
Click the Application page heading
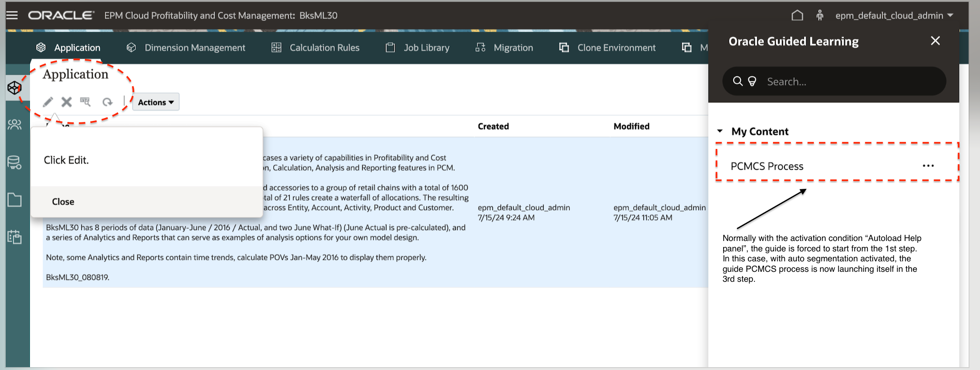(x=75, y=74)
